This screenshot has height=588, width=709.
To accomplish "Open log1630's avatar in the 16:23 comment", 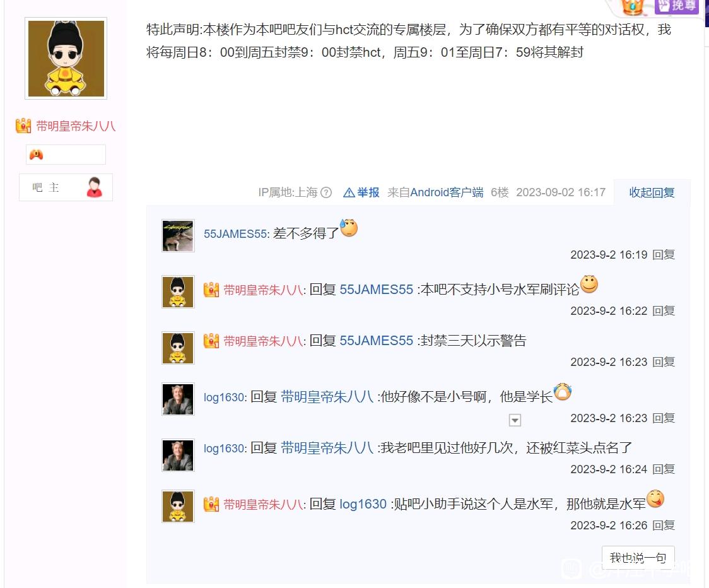I will [x=178, y=399].
